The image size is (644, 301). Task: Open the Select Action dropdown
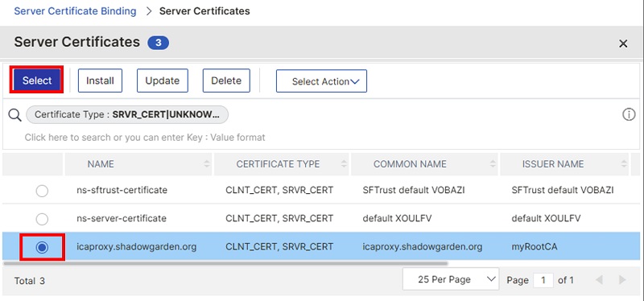click(x=321, y=81)
